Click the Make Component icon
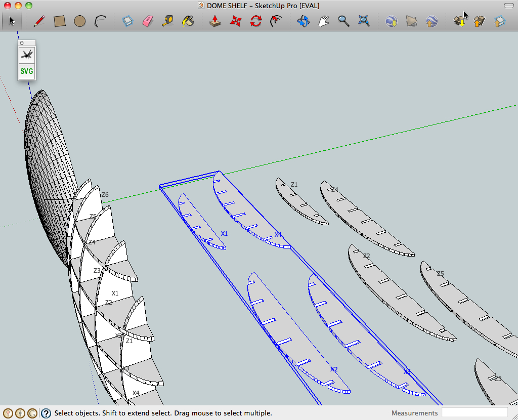The image size is (518, 420). tap(127, 21)
